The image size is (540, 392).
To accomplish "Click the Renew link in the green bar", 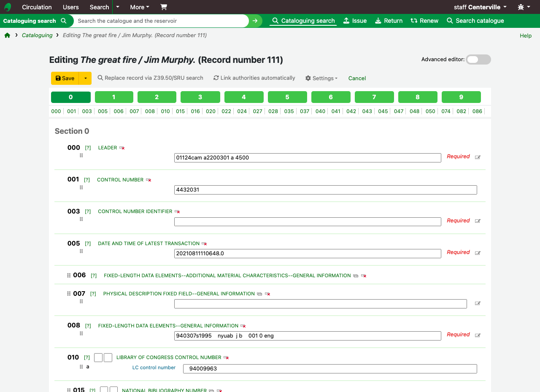I will tap(424, 21).
